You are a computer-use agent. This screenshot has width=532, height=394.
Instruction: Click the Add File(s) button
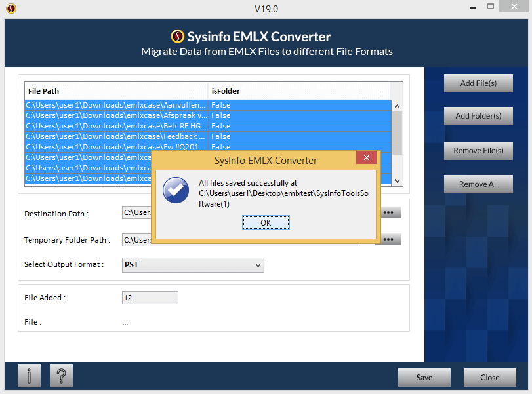click(x=478, y=83)
